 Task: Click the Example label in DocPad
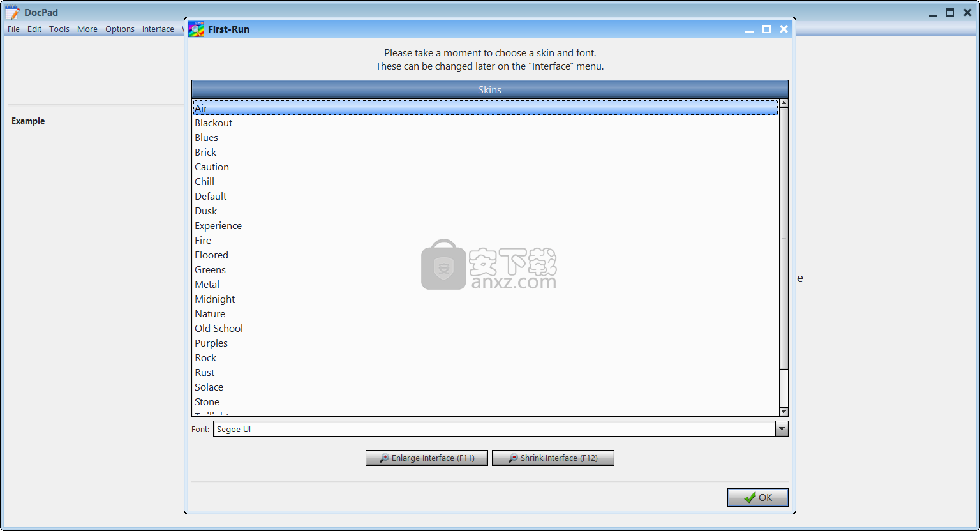click(28, 121)
